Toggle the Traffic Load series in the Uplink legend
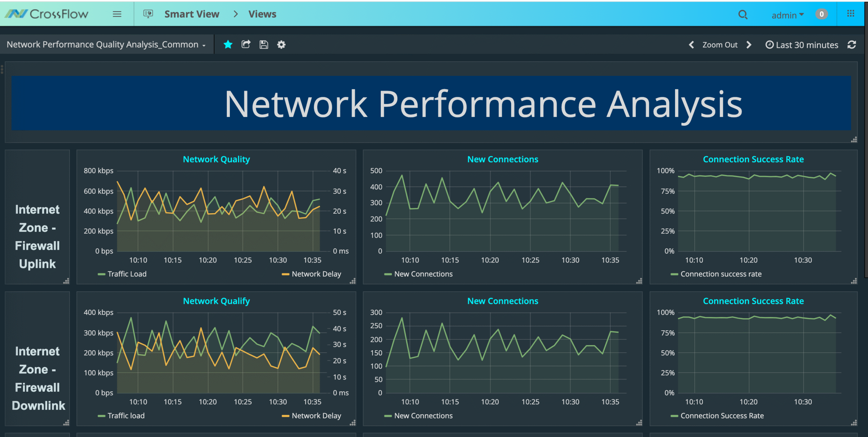Screen dimensions: 868x437 [x=126, y=274]
